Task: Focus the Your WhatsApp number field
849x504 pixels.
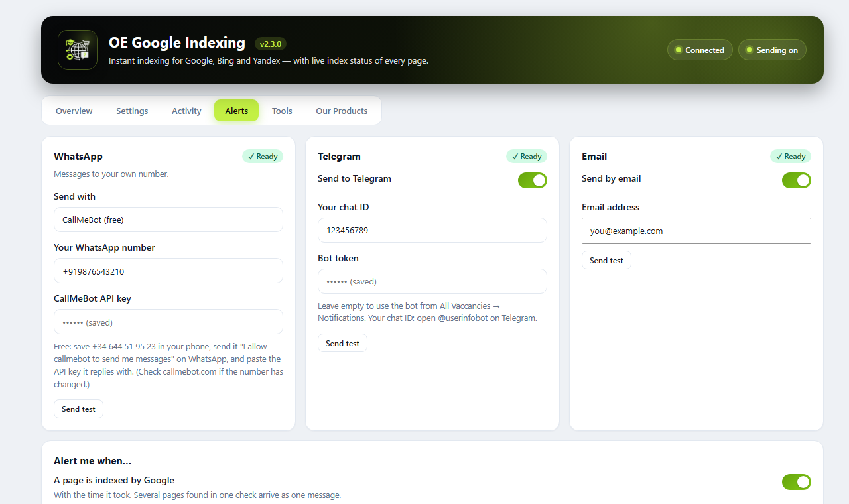Action: tap(168, 271)
